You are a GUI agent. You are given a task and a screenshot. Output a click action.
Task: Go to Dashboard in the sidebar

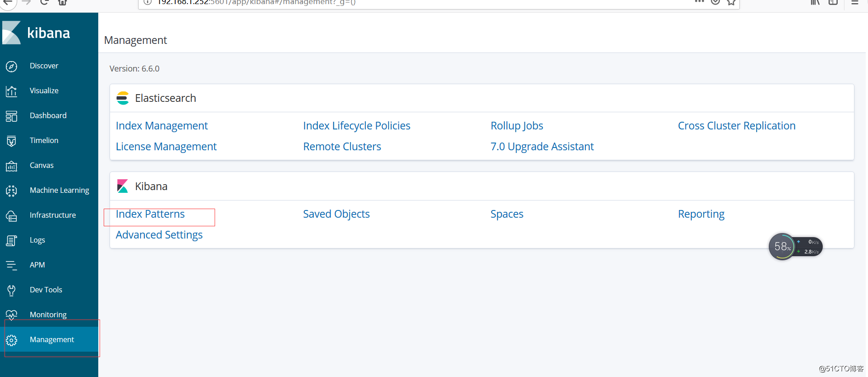tap(48, 115)
